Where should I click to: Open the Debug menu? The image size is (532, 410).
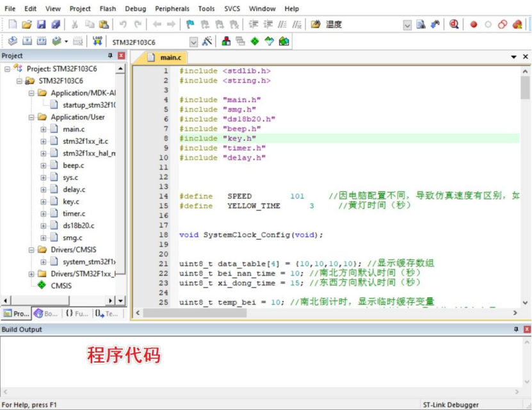(135, 8)
